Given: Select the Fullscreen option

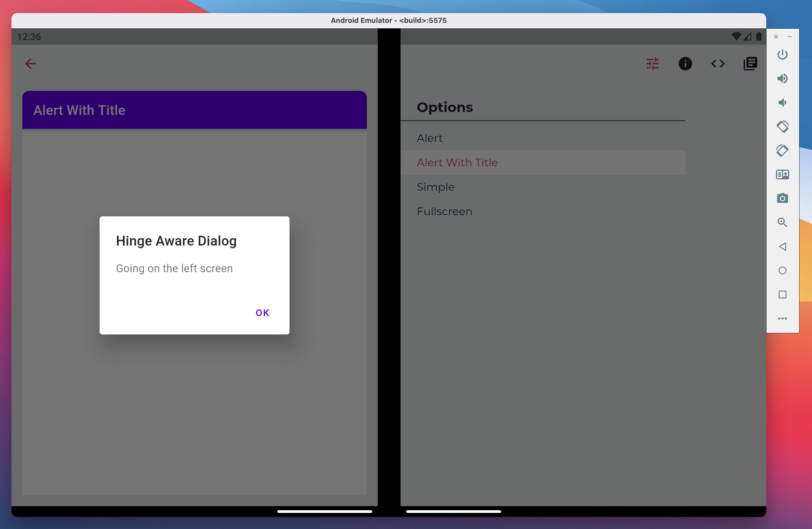Looking at the screenshot, I should click(x=543, y=211).
